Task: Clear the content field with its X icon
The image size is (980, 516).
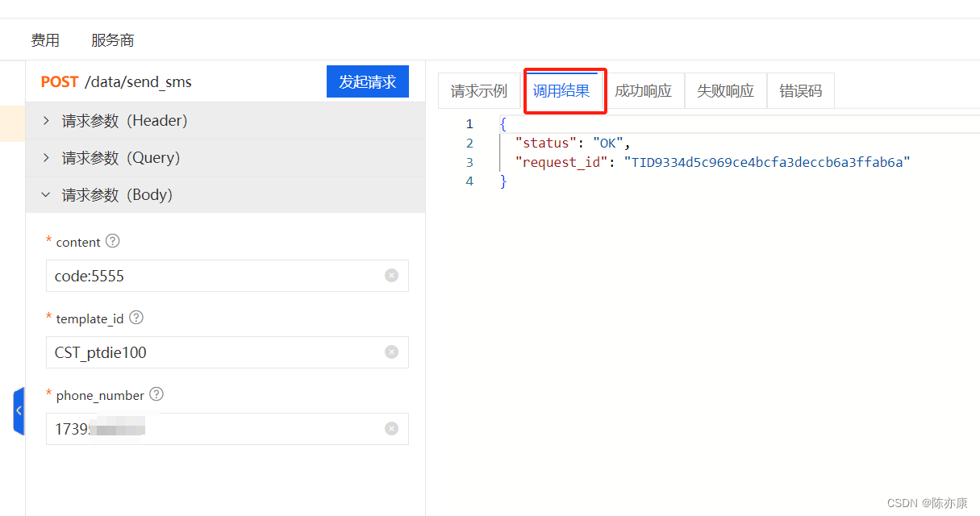Action: click(392, 276)
